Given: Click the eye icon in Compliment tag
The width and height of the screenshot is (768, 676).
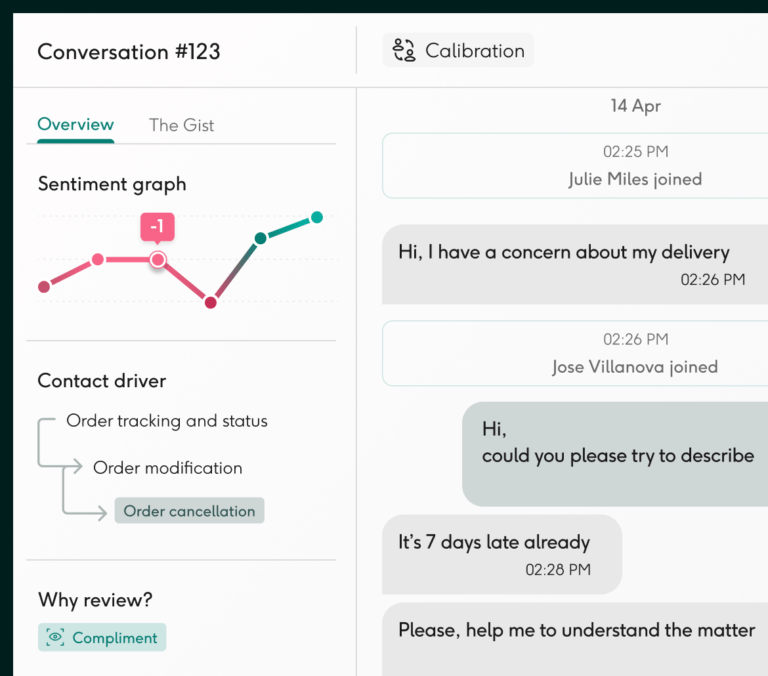Looking at the screenshot, I should click(x=55, y=637).
